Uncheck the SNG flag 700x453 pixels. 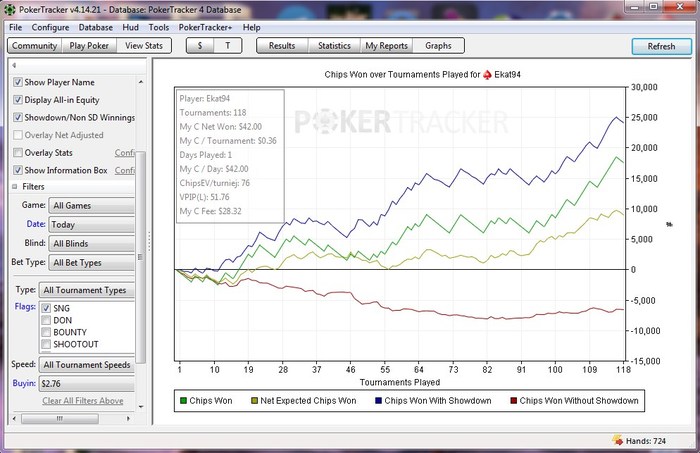point(46,308)
